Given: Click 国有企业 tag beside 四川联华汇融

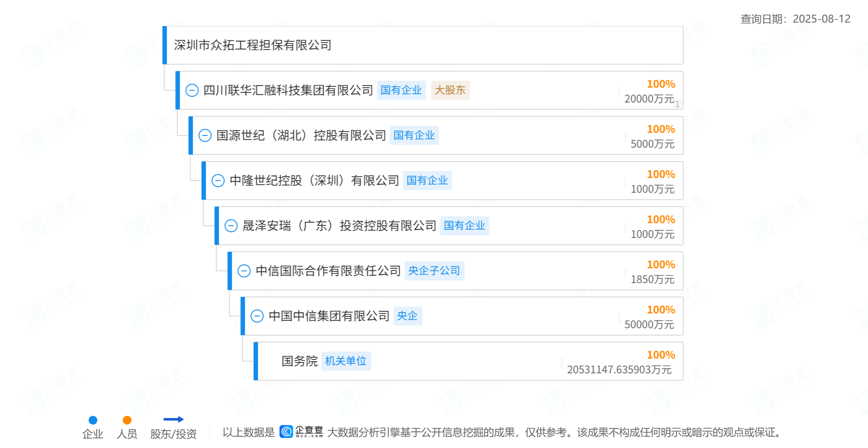Looking at the screenshot, I should coord(401,90).
